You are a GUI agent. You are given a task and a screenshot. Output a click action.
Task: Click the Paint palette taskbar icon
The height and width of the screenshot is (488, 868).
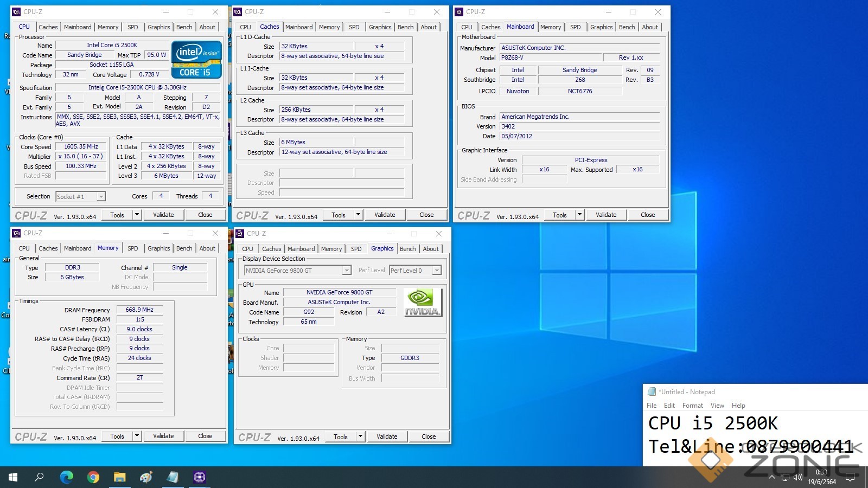pos(146,477)
